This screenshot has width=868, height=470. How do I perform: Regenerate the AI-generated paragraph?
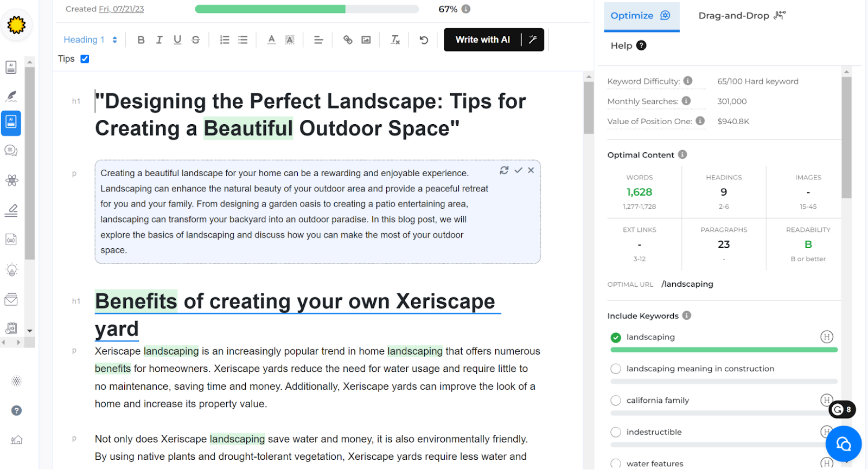click(x=504, y=170)
